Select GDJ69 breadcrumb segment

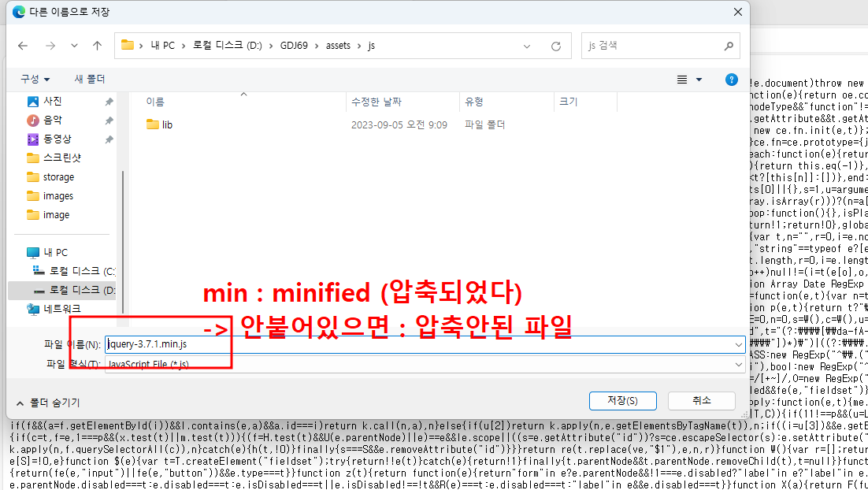click(x=294, y=46)
